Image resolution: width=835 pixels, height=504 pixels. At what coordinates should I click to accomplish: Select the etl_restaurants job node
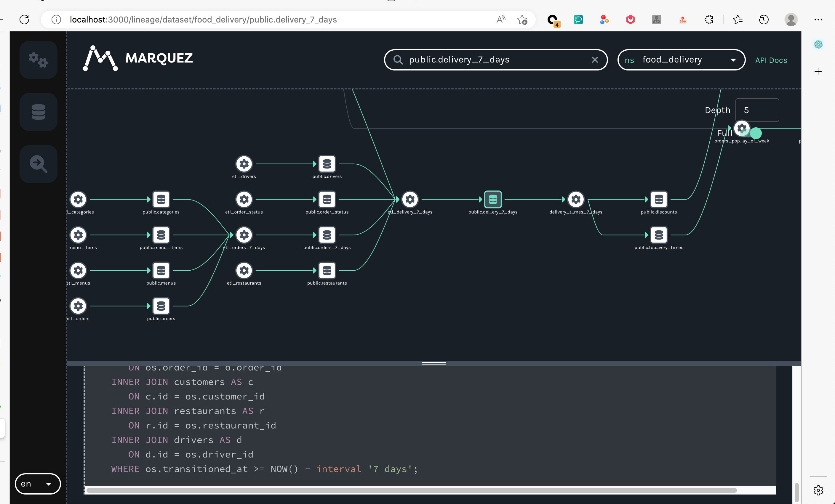tap(244, 271)
